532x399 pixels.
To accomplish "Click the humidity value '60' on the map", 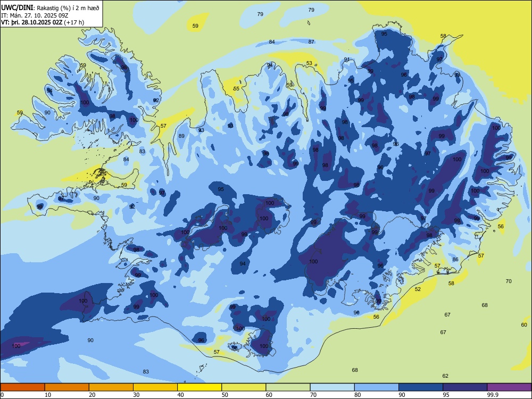I will click(524, 325).
